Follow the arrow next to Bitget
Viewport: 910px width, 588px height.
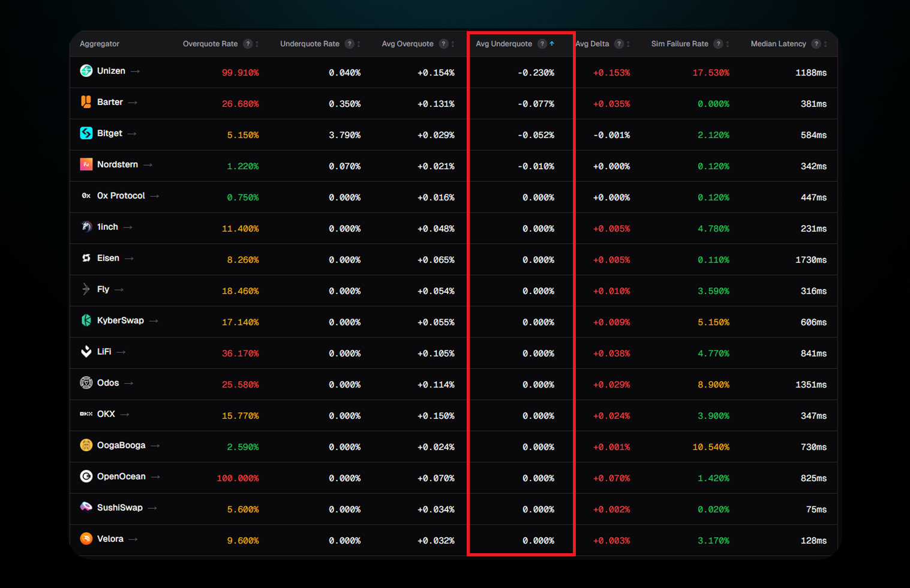pos(132,134)
